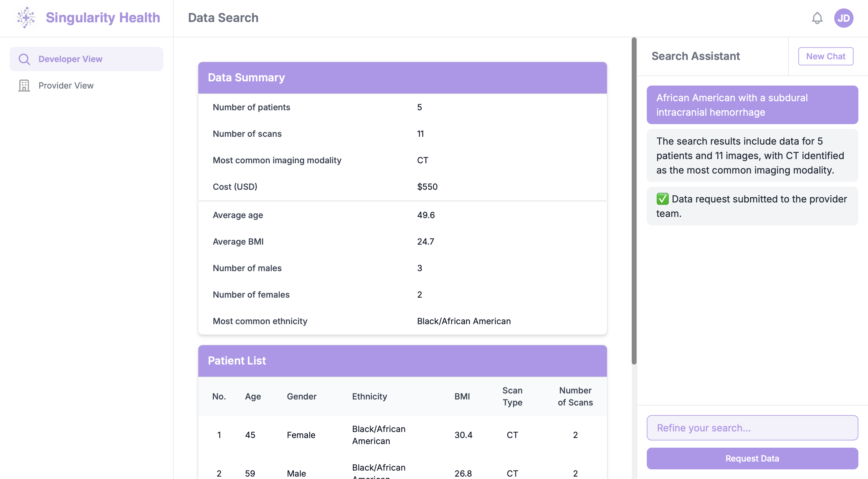Click the Data Summary header
This screenshot has width=868, height=479.
pos(402,77)
